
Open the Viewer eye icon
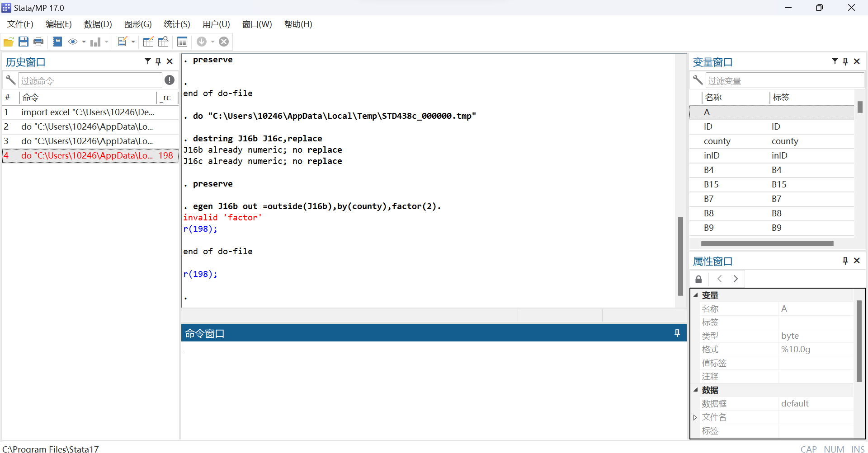(72, 42)
